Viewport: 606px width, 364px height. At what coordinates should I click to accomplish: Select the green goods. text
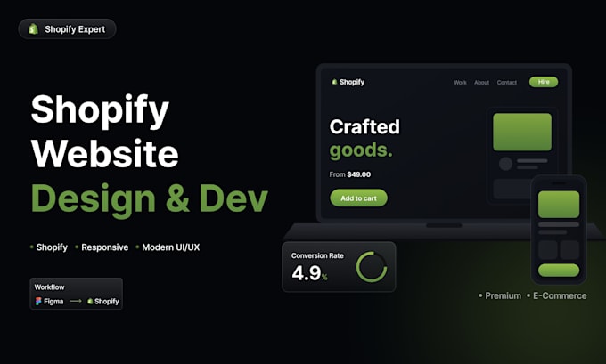[361, 150]
